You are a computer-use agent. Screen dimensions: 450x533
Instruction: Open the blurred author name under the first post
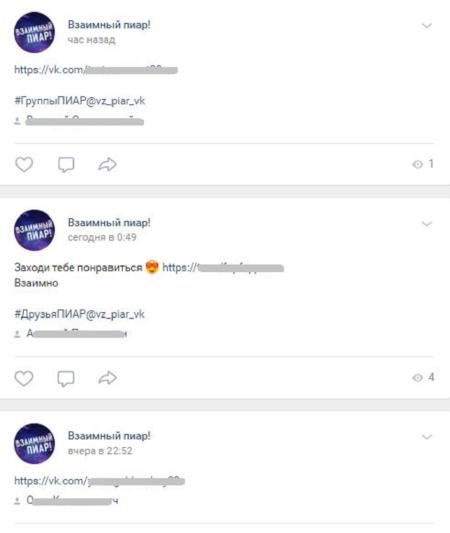pyautogui.click(x=85, y=121)
